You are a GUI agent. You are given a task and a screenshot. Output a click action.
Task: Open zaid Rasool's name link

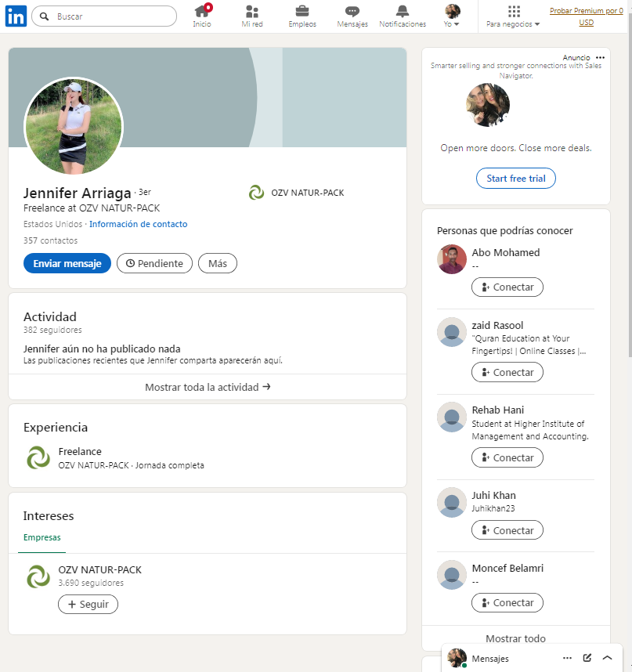(x=497, y=325)
